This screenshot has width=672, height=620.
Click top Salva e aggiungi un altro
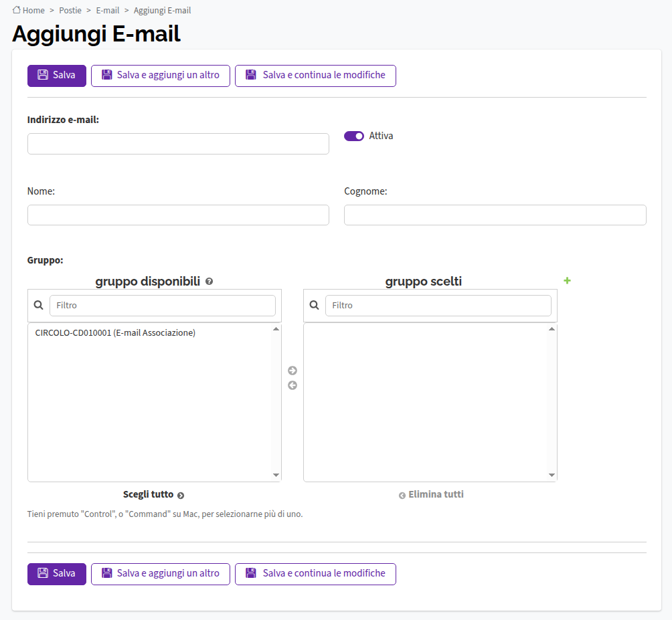(x=160, y=76)
